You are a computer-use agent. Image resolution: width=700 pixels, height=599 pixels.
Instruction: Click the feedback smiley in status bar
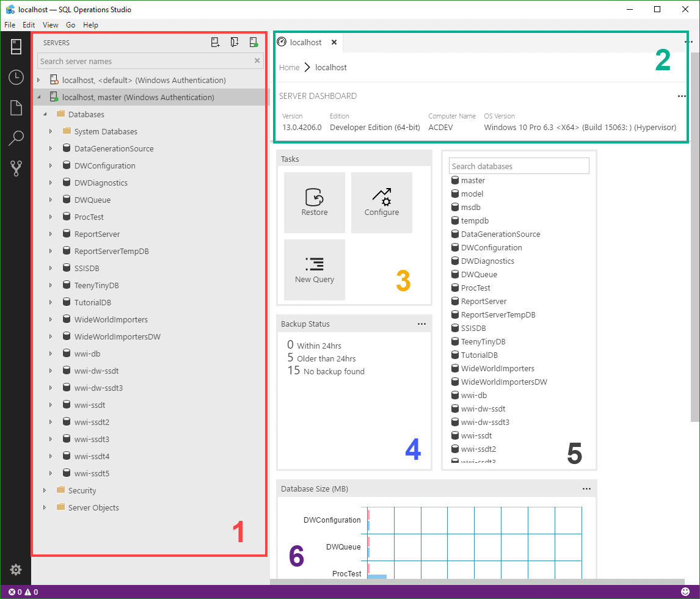(685, 592)
